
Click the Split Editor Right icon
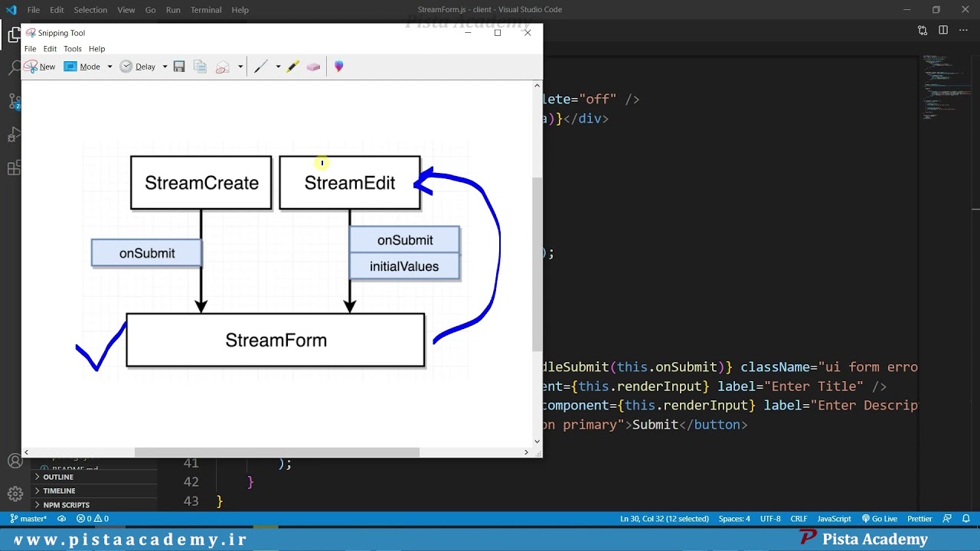click(x=943, y=31)
